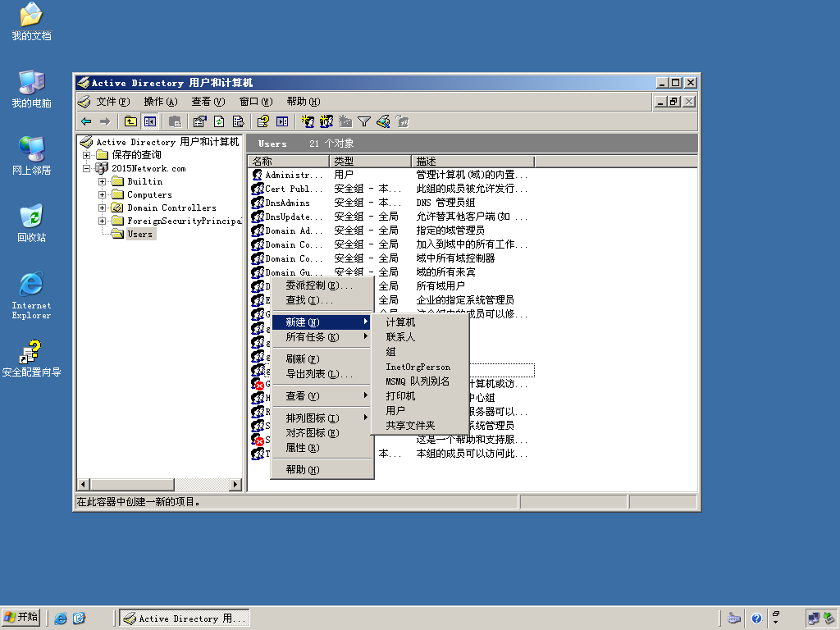Click the 类型 column header

(370, 162)
